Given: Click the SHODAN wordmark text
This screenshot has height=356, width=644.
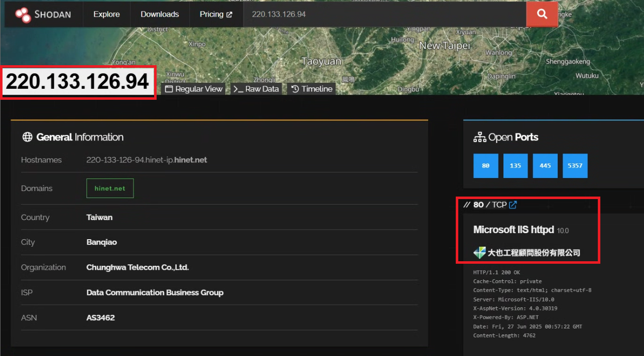Looking at the screenshot, I should 53,15.
